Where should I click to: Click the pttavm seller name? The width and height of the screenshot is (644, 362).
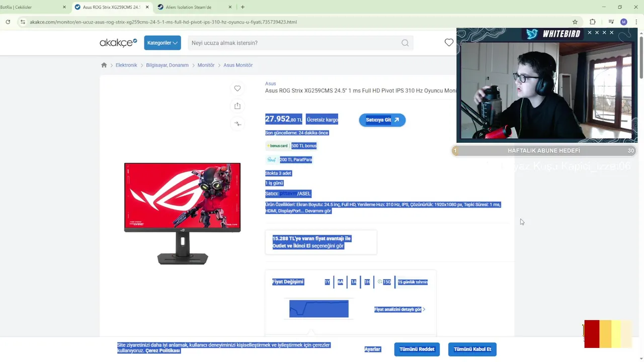tap(288, 194)
